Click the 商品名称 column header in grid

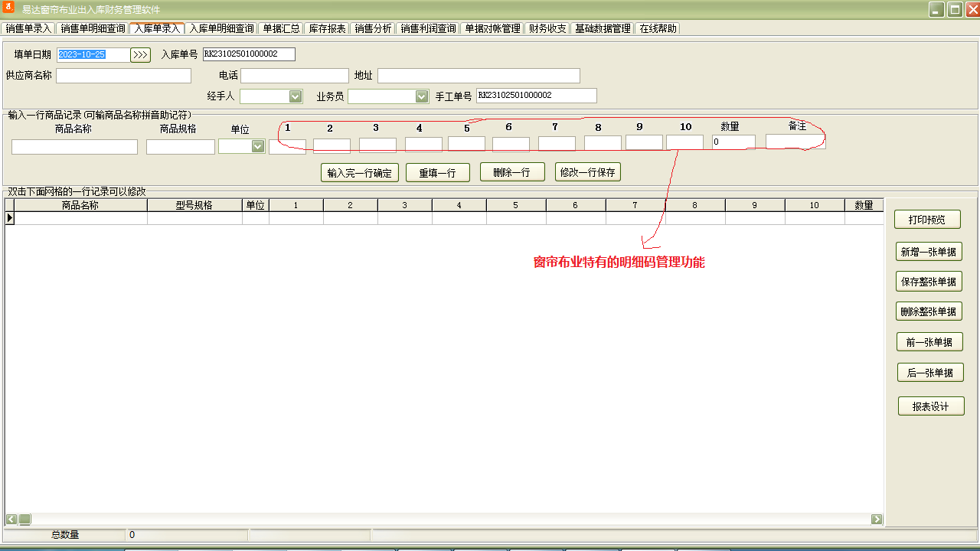(x=80, y=205)
